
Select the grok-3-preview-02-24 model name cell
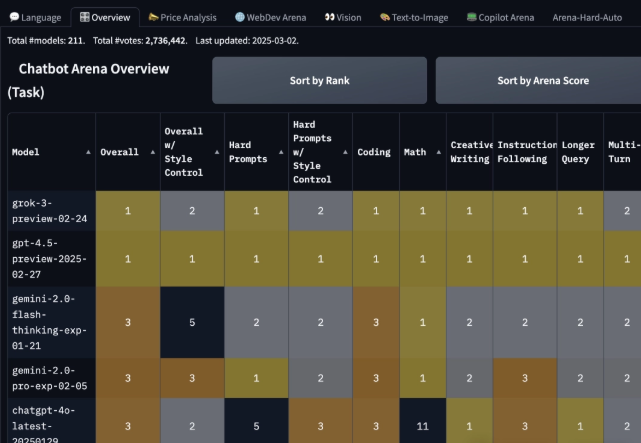tap(51, 210)
